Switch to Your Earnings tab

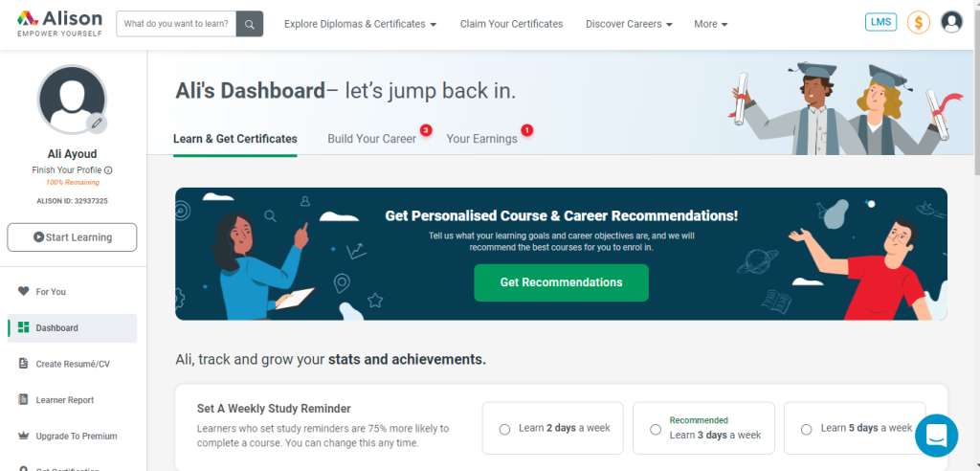pyautogui.click(x=482, y=139)
